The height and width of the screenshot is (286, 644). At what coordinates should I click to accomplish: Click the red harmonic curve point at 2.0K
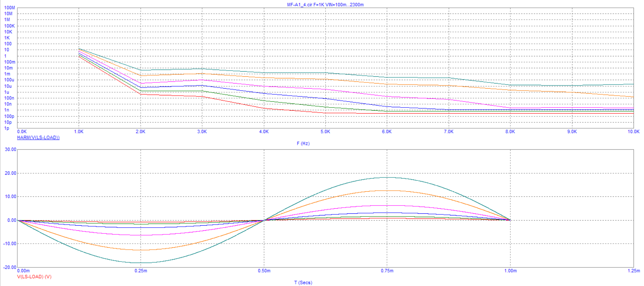pyautogui.click(x=140, y=94)
